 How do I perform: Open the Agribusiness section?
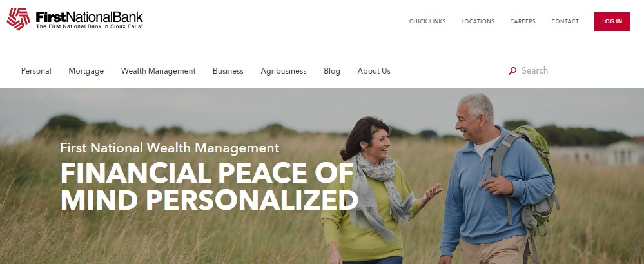click(284, 71)
